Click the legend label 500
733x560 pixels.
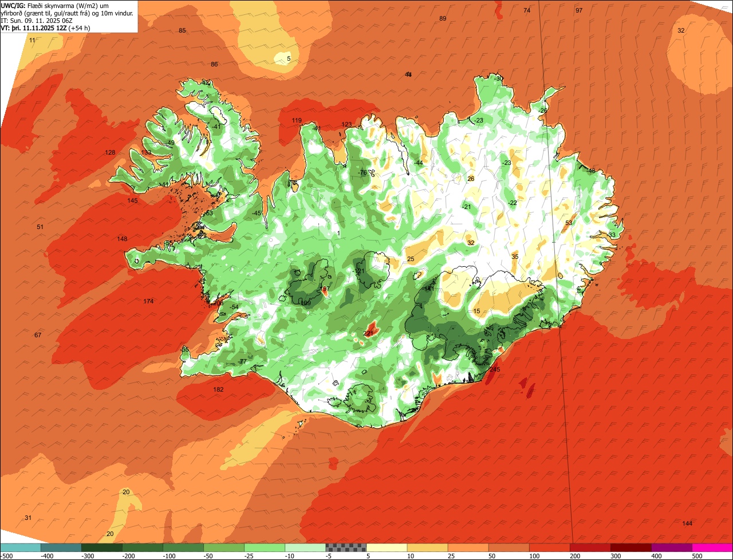(x=697, y=556)
